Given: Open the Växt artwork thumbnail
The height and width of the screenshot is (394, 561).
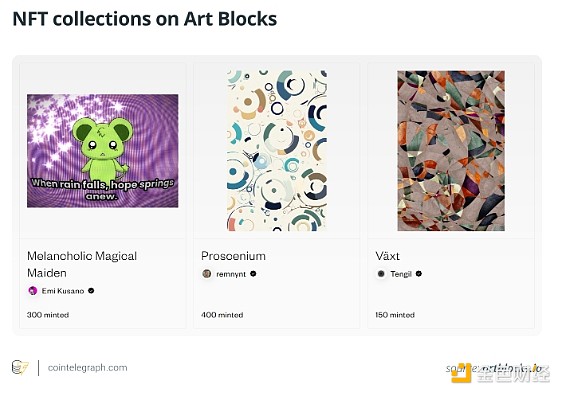Looking at the screenshot, I should [451, 151].
